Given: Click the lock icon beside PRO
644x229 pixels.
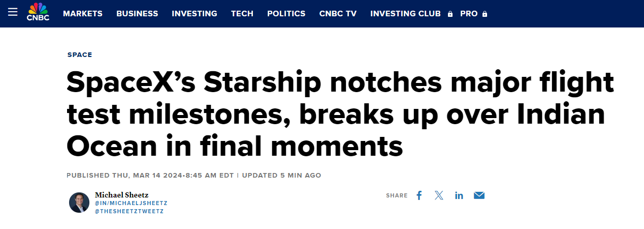Looking at the screenshot, I should click(485, 14).
